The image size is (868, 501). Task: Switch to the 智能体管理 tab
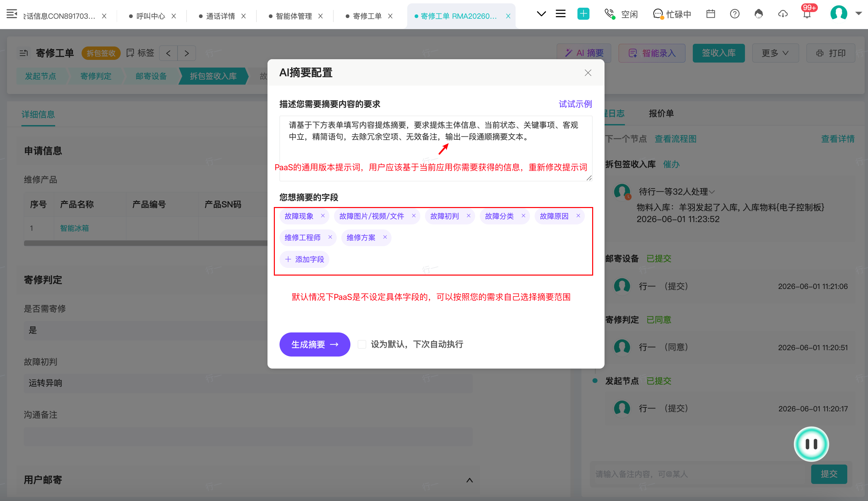click(294, 16)
